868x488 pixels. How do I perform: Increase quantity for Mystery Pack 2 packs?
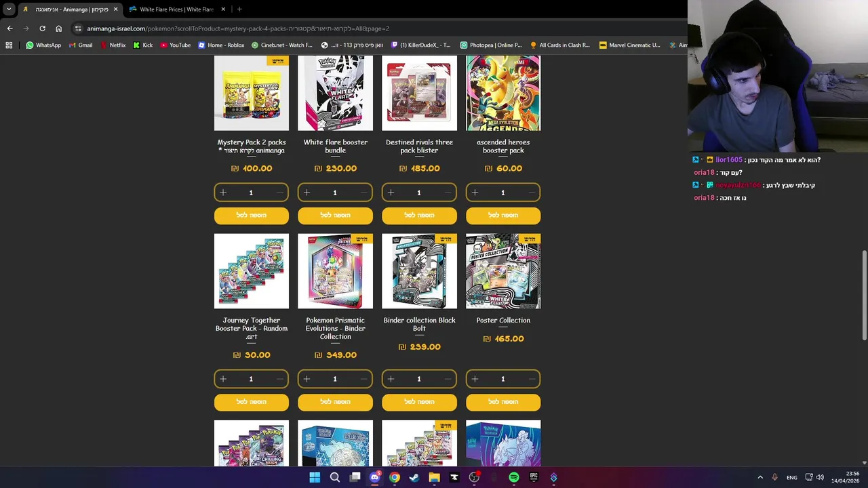pyautogui.click(x=222, y=192)
